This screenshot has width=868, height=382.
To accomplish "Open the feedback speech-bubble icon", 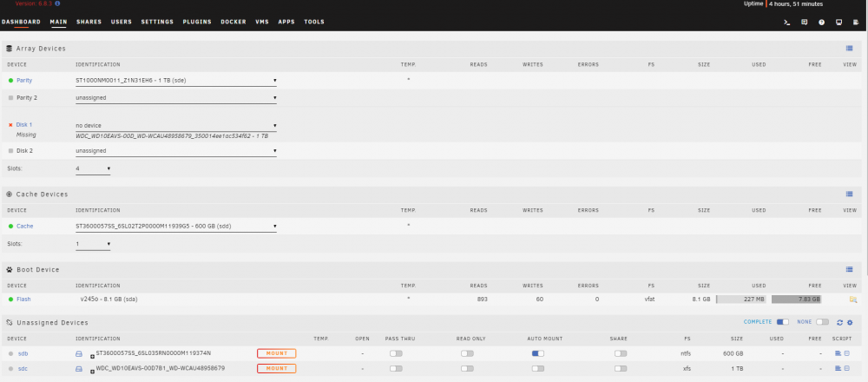I will 805,23.
